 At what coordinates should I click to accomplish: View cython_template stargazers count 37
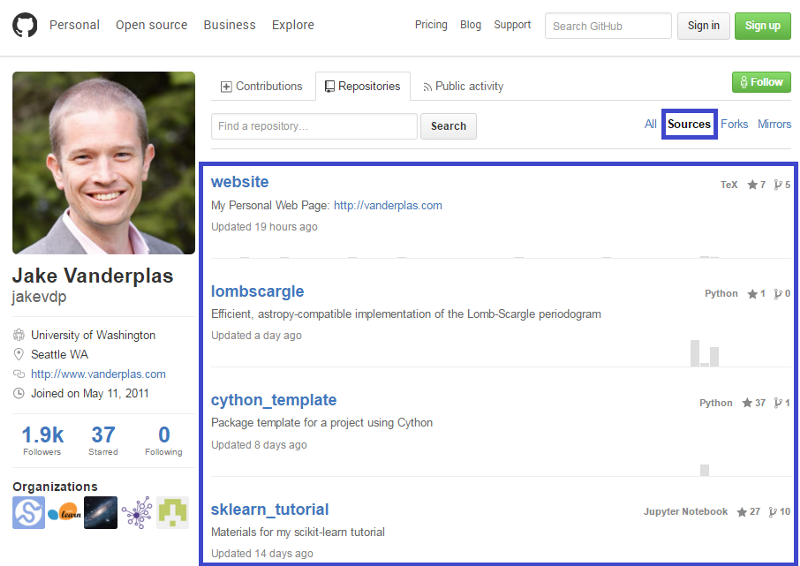(754, 403)
